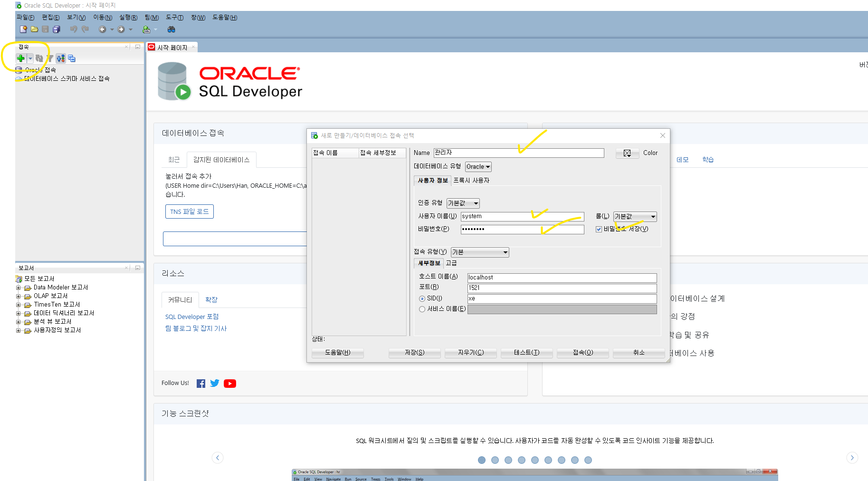The image size is (868, 481).
Task: Open the 팀 블로그 및 잡지 기사 link
Action: point(196,329)
